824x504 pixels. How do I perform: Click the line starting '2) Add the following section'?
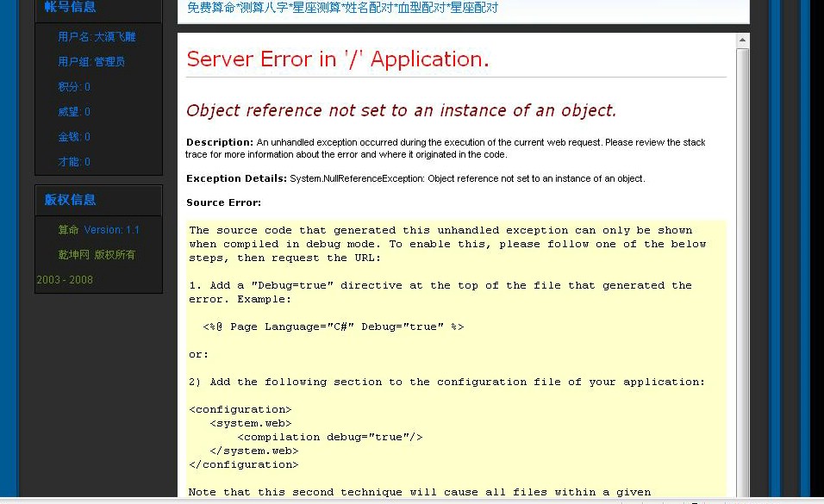446,382
